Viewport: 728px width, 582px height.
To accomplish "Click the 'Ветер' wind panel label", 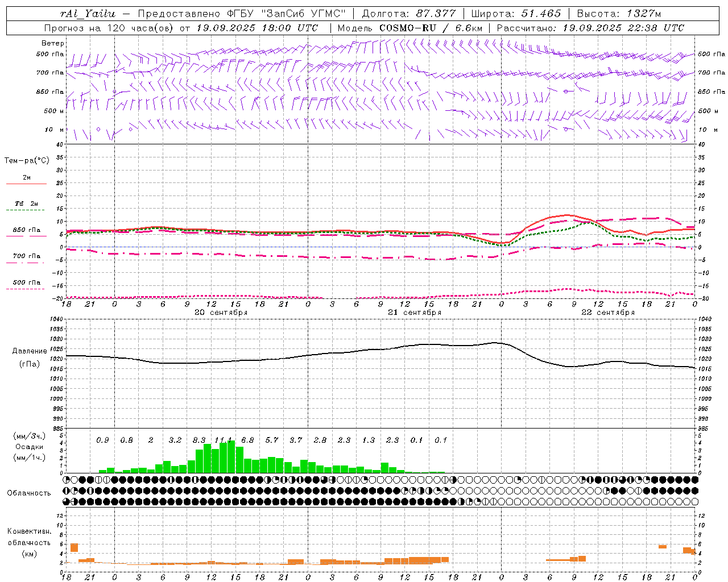I will pos(53,43).
